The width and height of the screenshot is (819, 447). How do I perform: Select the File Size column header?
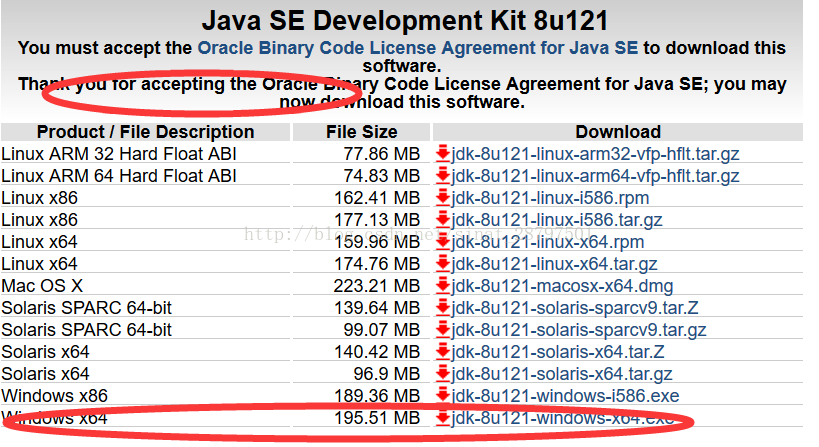(361, 132)
